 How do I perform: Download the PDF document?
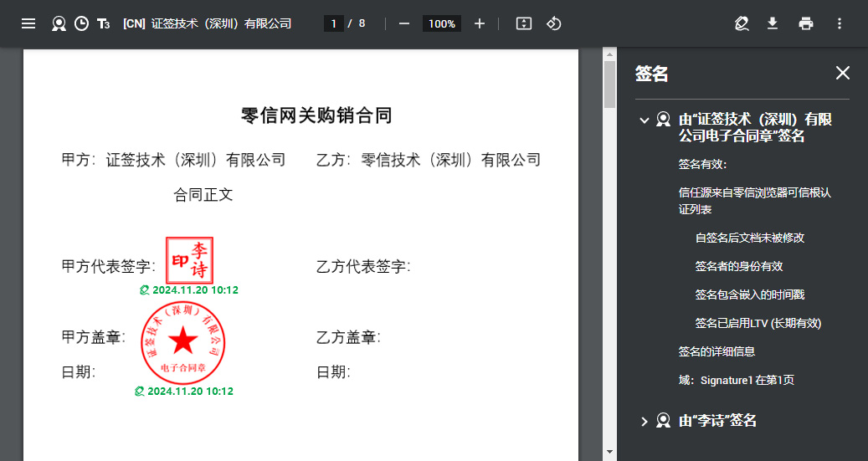(x=773, y=23)
